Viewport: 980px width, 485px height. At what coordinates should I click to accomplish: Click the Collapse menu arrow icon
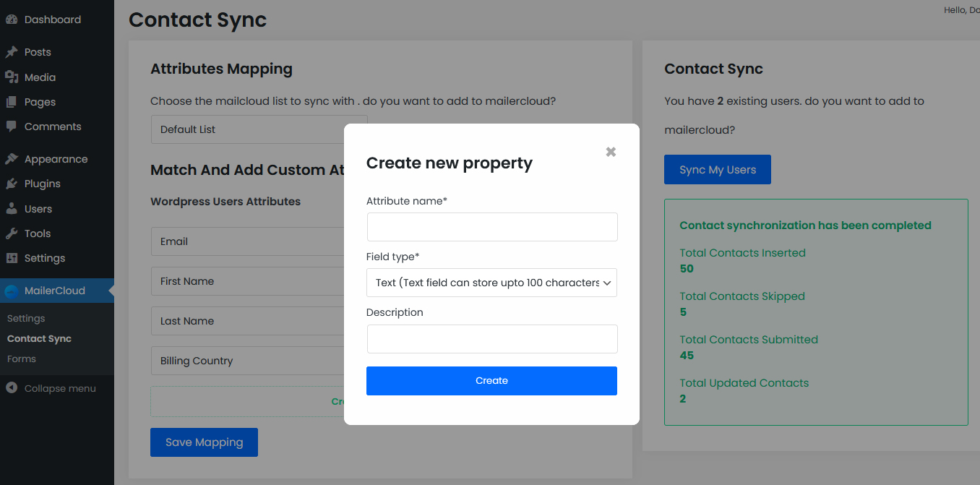[12, 388]
